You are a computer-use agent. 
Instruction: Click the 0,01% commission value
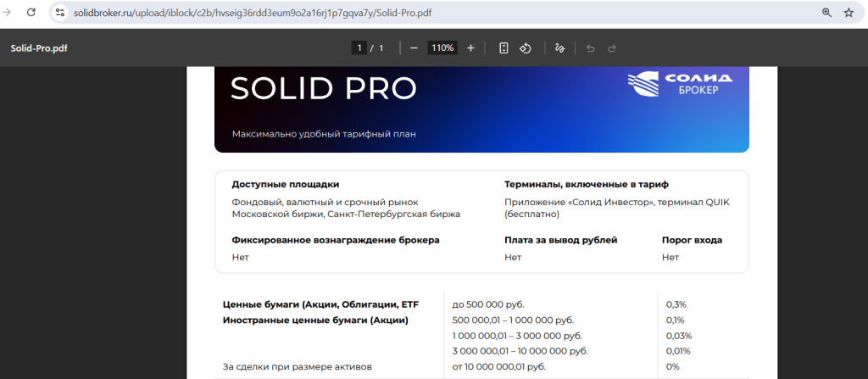(x=678, y=351)
